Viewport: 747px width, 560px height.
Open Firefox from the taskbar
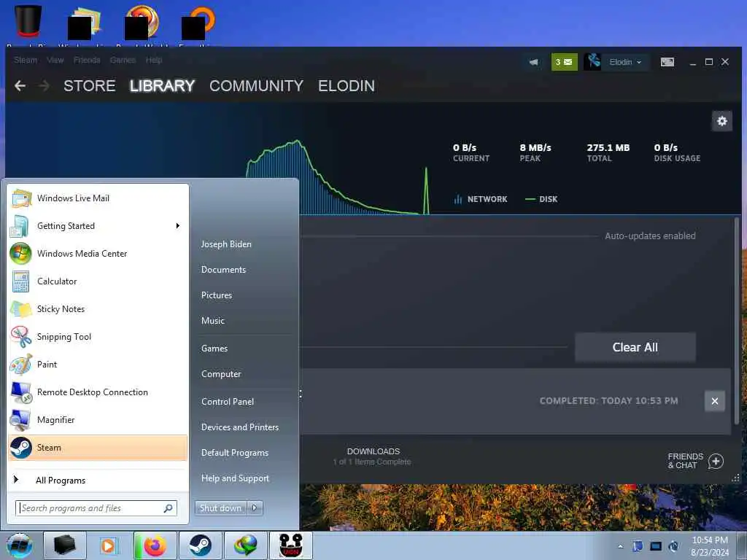[x=155, y=545]
